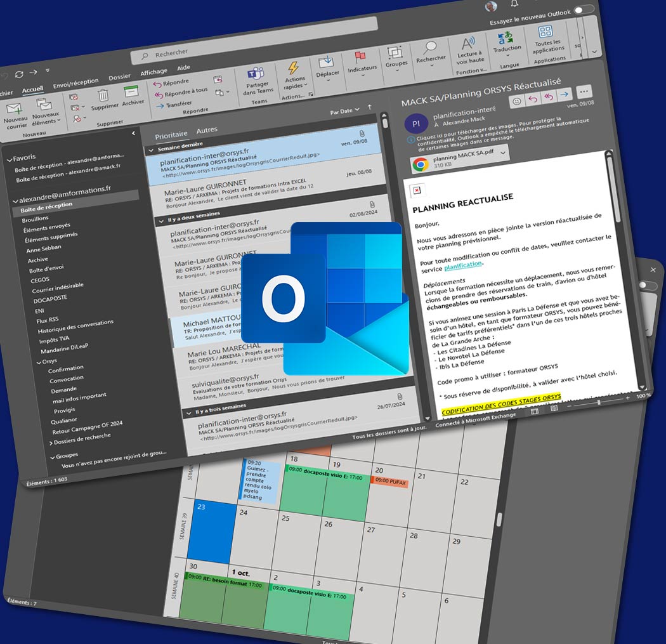Collapse the Groupes section in the folder pane
Image resolution: width=666 pixels, height=644 pixels.
(x=53, y=457)
